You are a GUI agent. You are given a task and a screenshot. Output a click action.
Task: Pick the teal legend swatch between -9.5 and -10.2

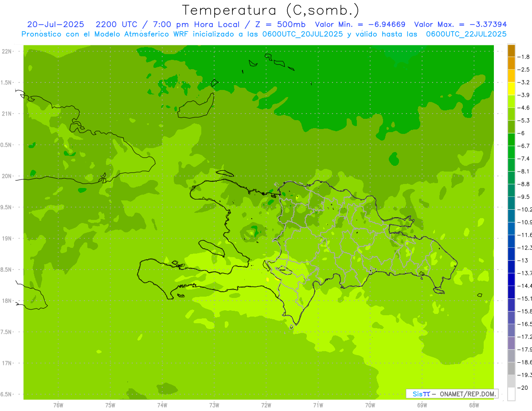point(511,203)
